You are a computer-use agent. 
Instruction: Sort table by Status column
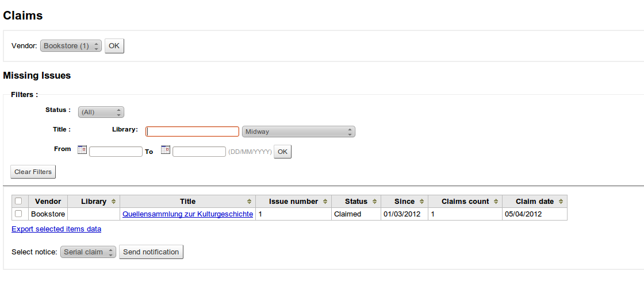pyautogui.click(x=356, y=202)
